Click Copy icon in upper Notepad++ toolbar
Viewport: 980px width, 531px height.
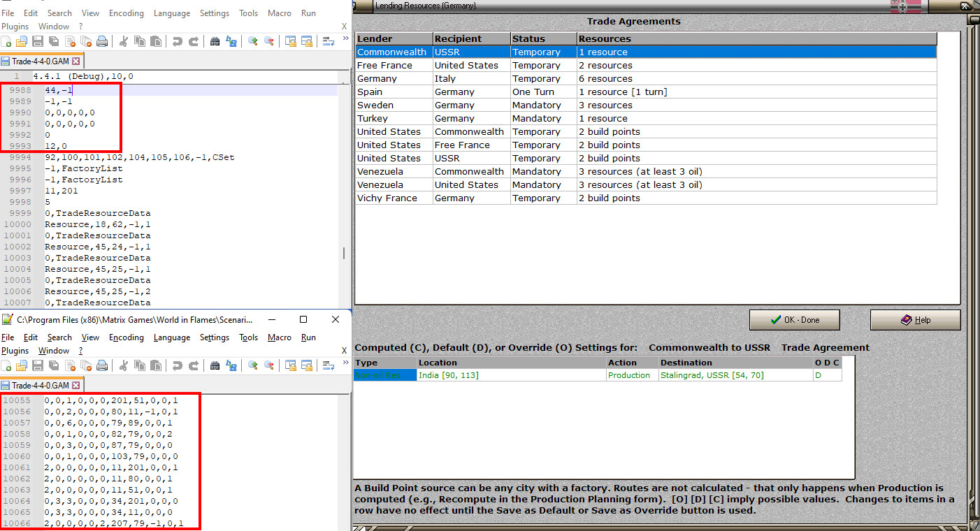tap(140, 41)
